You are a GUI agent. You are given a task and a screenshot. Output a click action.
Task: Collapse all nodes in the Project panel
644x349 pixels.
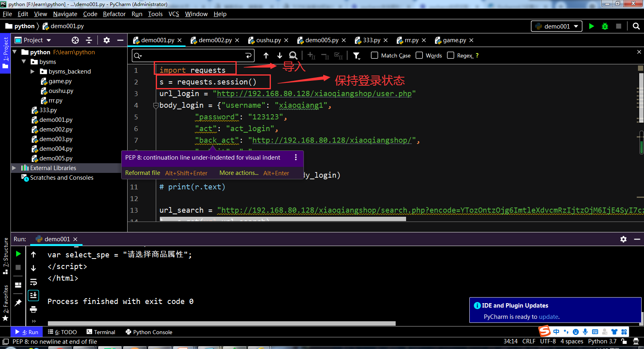coord(89,40)
